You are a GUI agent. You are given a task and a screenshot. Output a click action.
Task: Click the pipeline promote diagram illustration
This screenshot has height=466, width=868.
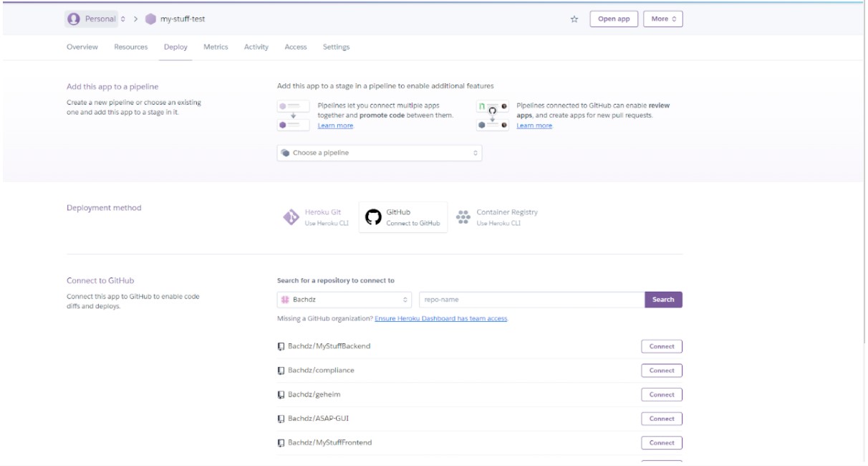pos(294,115)
